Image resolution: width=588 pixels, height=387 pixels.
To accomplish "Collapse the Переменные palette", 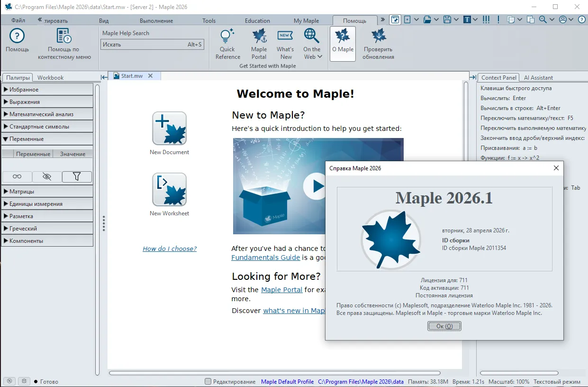I will (x=47, y=139).
